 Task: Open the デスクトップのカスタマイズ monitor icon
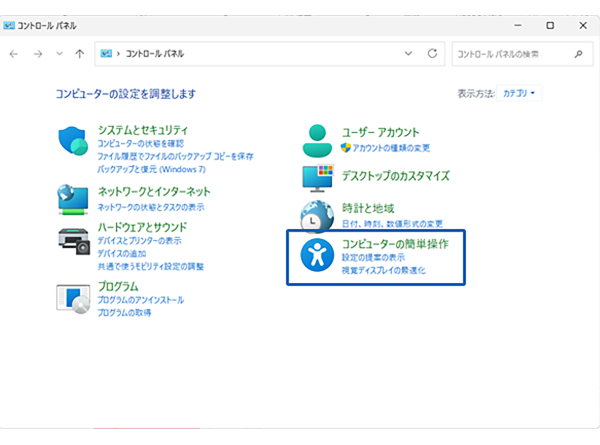[x=318, y=178]
